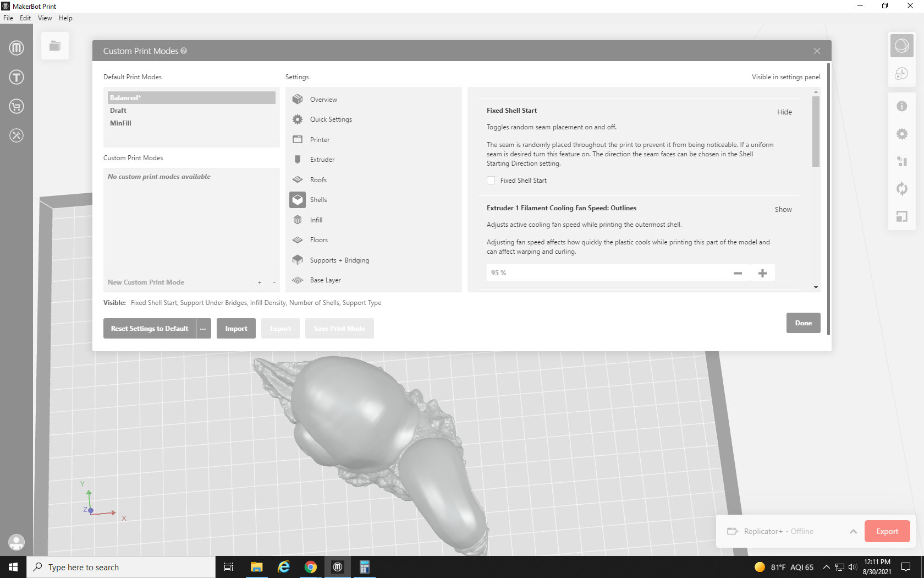Viewport: 924px width, 578px height.
Task: Hide Fixed Shell Start from settings panel
Action: pos(784,112)
